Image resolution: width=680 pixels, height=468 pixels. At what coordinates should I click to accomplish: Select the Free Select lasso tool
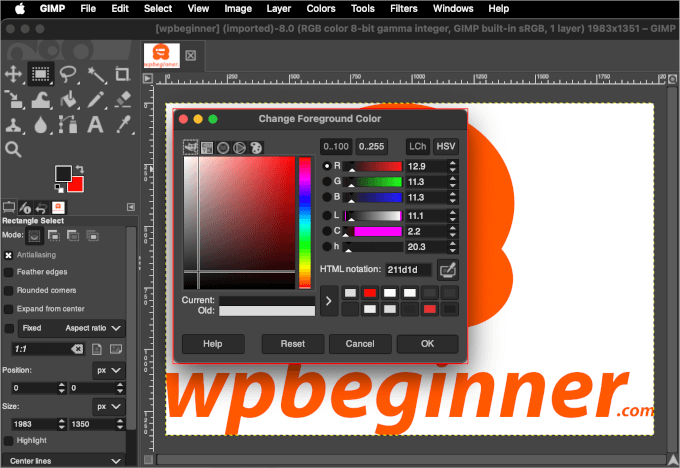[68, 73]
